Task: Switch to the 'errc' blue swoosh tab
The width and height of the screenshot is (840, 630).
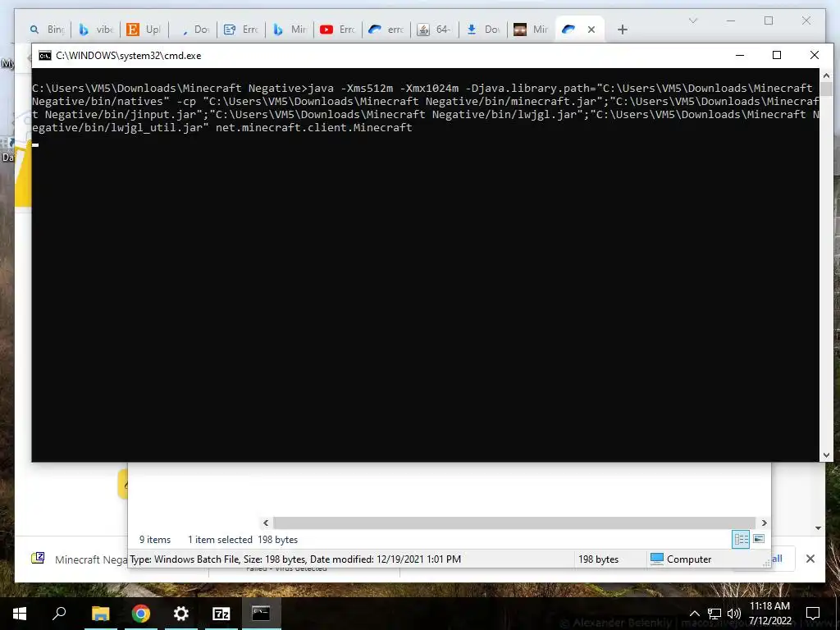Action: [386, 30]
